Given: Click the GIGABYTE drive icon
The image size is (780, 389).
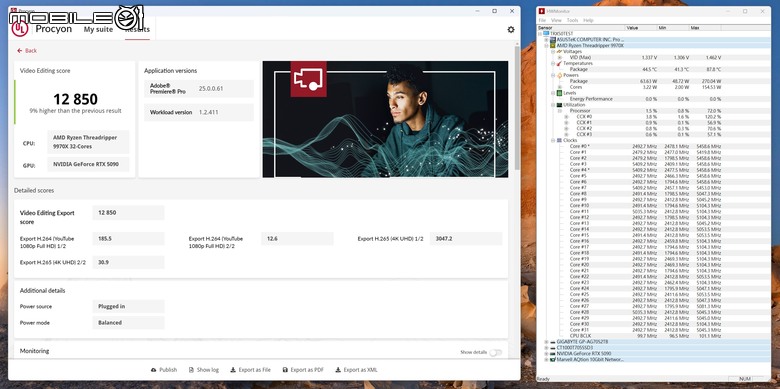Looking at the screenshot, I should pyautogui.click(x=553, y=342).
